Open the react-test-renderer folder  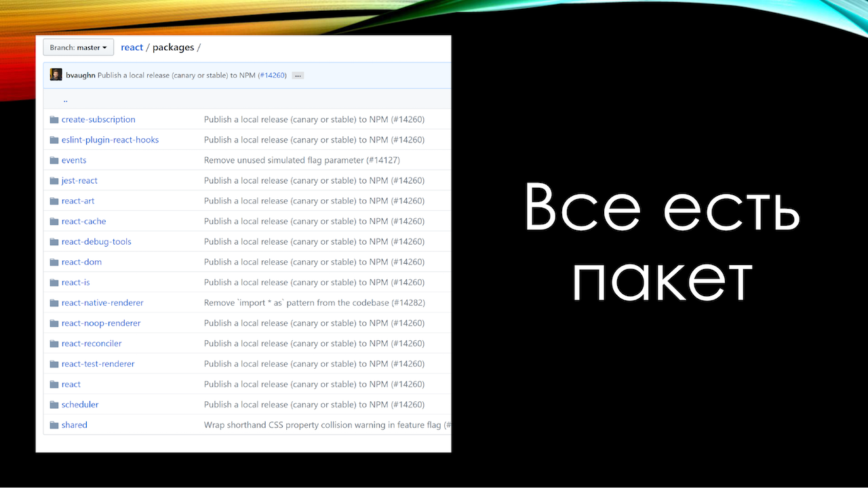[x=98, y=363]
